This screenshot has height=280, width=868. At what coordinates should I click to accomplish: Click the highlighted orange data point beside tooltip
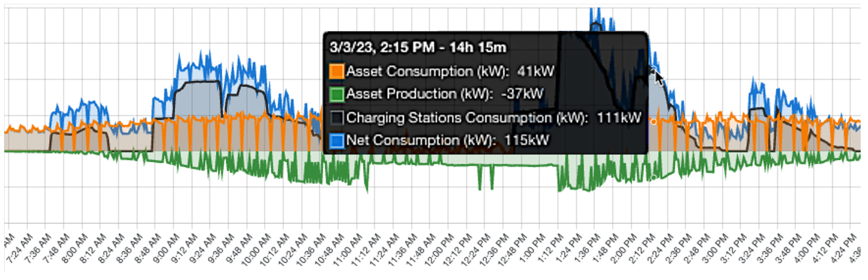(x=654, y=122)
